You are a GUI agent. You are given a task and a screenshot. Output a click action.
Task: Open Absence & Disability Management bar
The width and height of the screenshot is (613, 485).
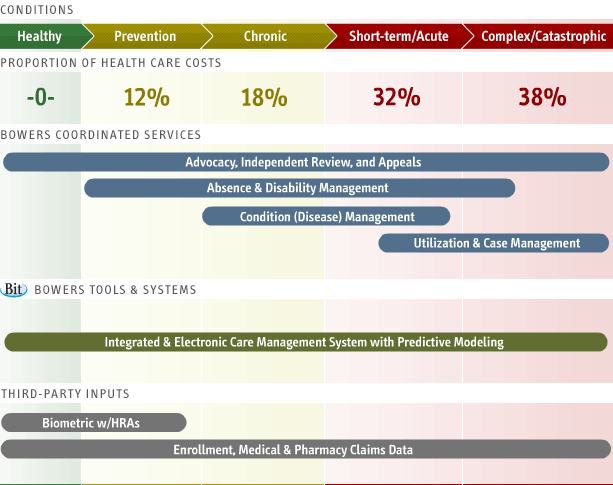pyautogui.click(x=299, y=188)
